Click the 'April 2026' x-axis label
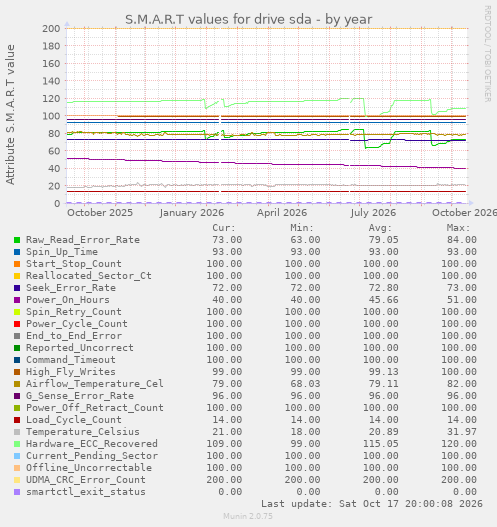The width and height of the screenshot is (497, 527). pos(282,213)
